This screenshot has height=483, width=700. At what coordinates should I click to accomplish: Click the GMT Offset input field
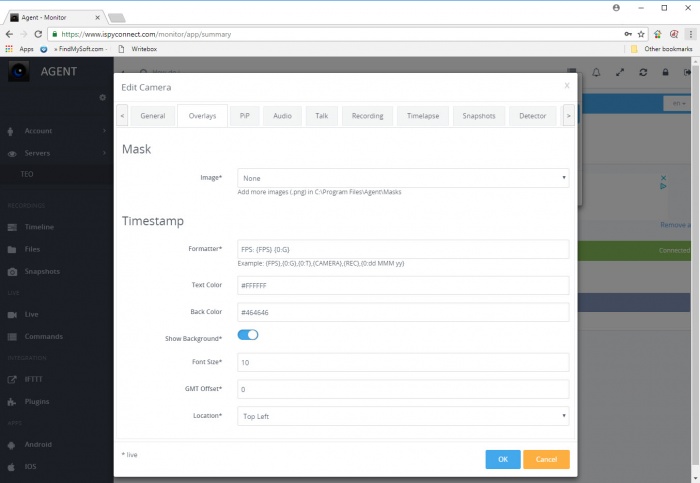tap(403, 389)
